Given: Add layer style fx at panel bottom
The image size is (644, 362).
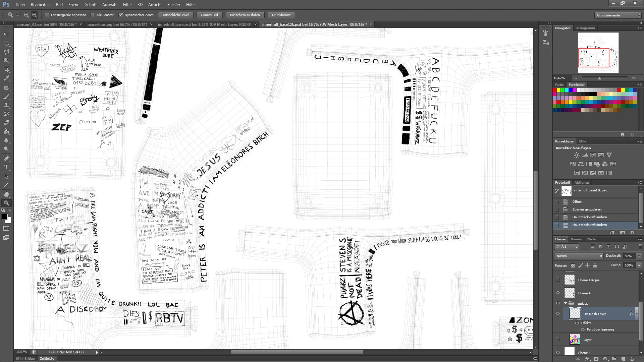Looking at the screenshot, I should pyautogui.click(x=587, y=359).
